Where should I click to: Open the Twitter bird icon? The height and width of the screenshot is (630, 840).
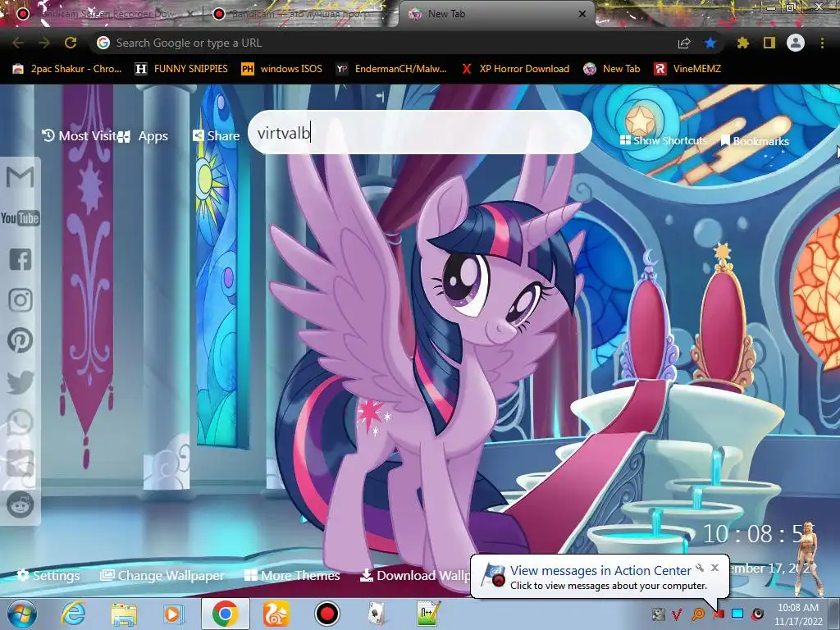(21, 382)
